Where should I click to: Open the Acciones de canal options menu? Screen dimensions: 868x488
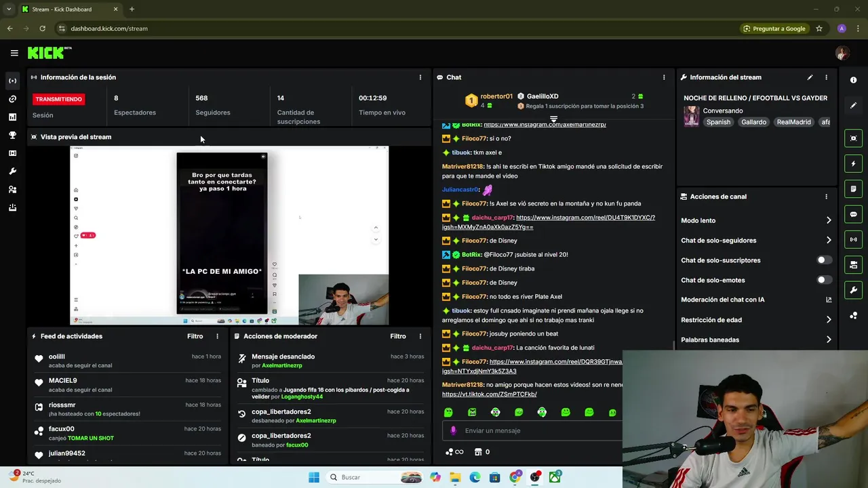tap(826, 197)
